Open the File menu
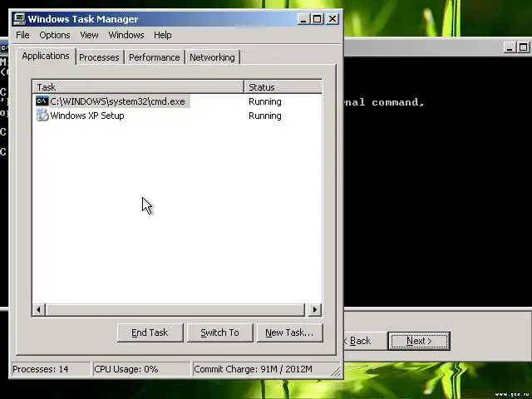The image size is (532, 399). 22,35
